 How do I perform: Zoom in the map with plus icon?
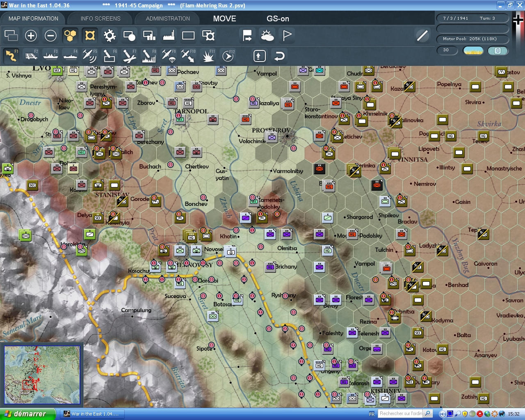[31, 36]
